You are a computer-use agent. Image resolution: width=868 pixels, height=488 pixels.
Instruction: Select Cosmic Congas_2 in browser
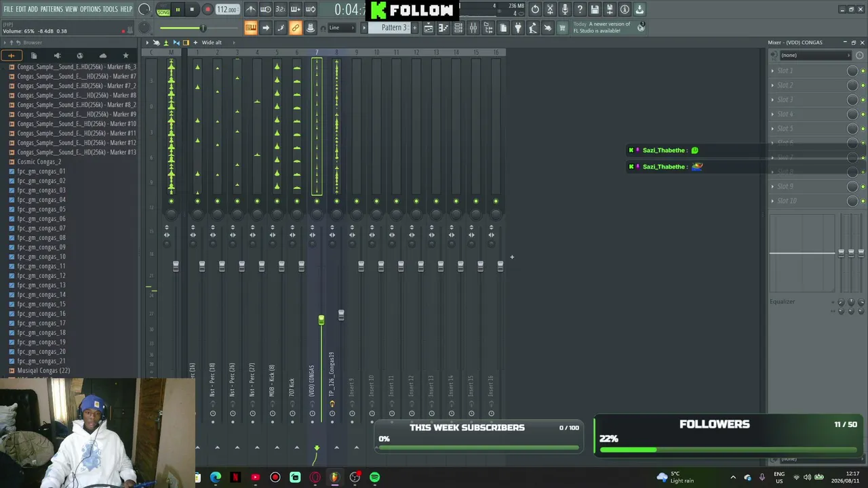click(x=39, y=162)
